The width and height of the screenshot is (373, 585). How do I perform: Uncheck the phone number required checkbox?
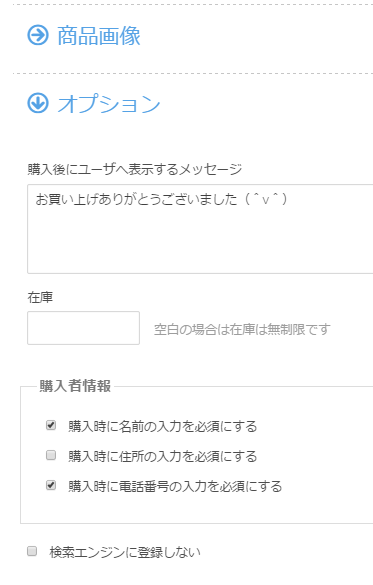[x=51, y=485]
